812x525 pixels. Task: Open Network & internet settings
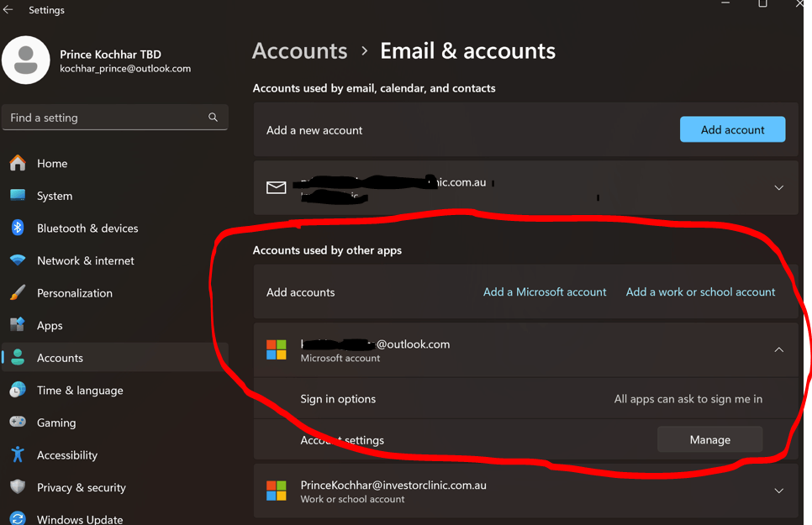pyautogui.click(x=115, y=260)
